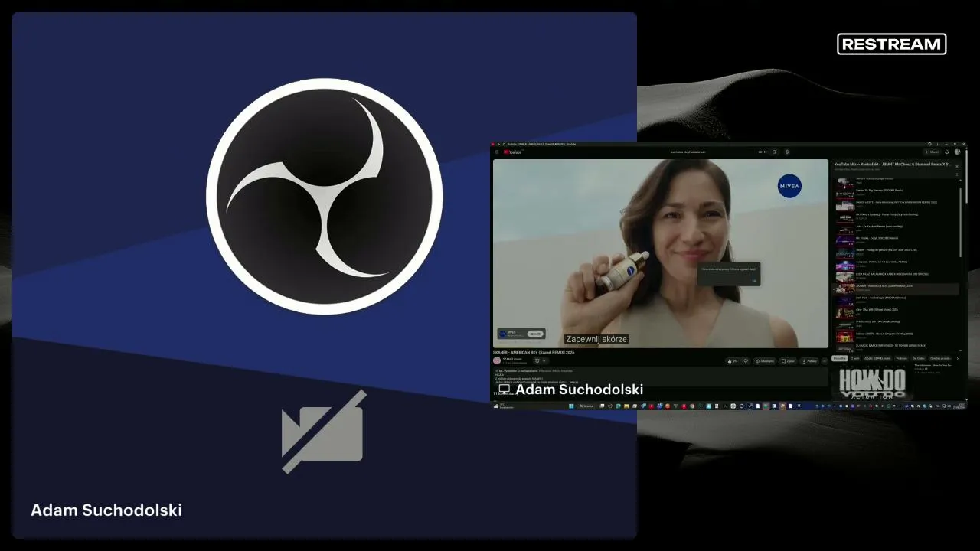Go to the YouTube home logo
The height and width of the screenshot is (551, 980).
[x=512, y=152]
